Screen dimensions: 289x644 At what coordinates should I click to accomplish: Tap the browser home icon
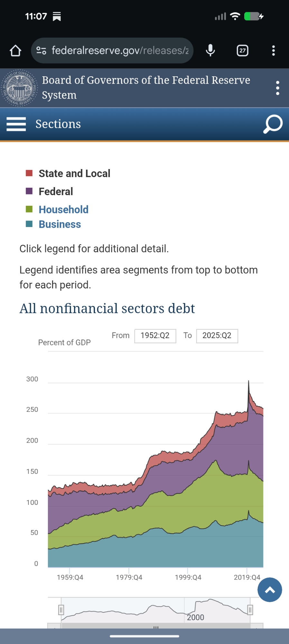point(15,51)
